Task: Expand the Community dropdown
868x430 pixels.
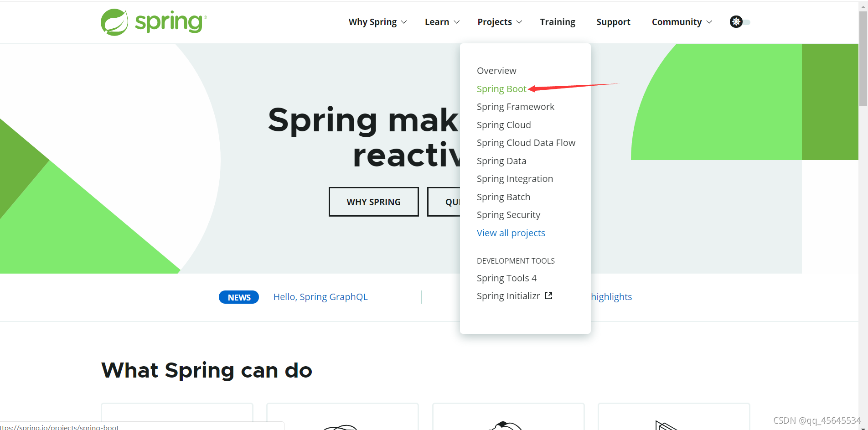Action: click(682, 22)
